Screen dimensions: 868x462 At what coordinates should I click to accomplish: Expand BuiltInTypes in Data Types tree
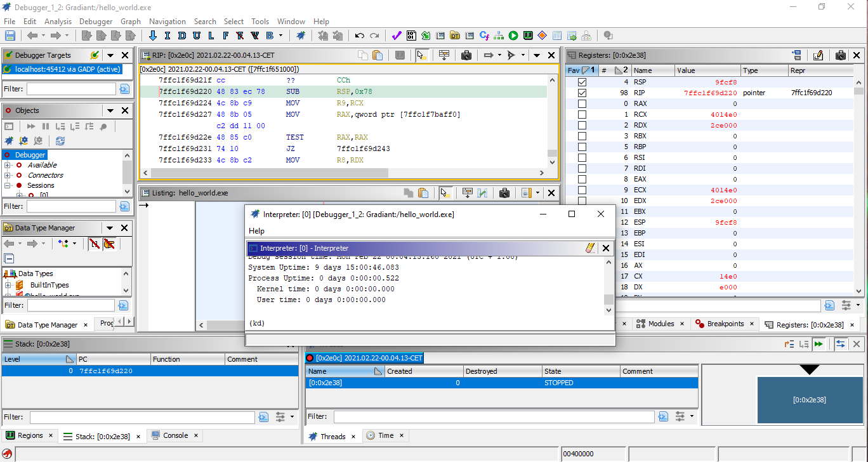[8, 285]
